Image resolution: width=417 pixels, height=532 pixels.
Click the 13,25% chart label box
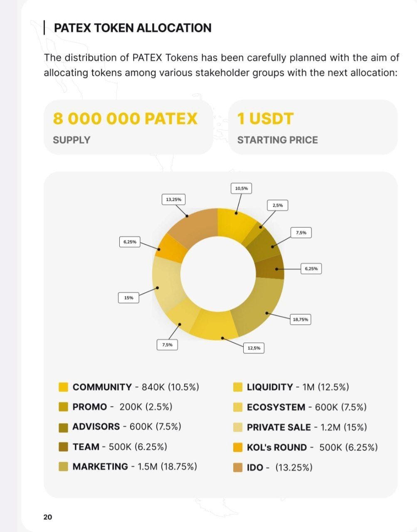pyautogui.click(x=173, y=199)
